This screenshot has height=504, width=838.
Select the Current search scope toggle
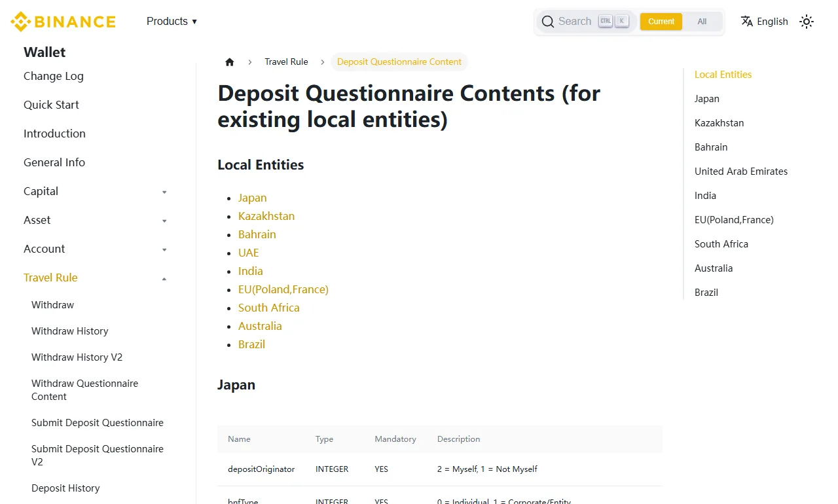[x=661, y=22]
